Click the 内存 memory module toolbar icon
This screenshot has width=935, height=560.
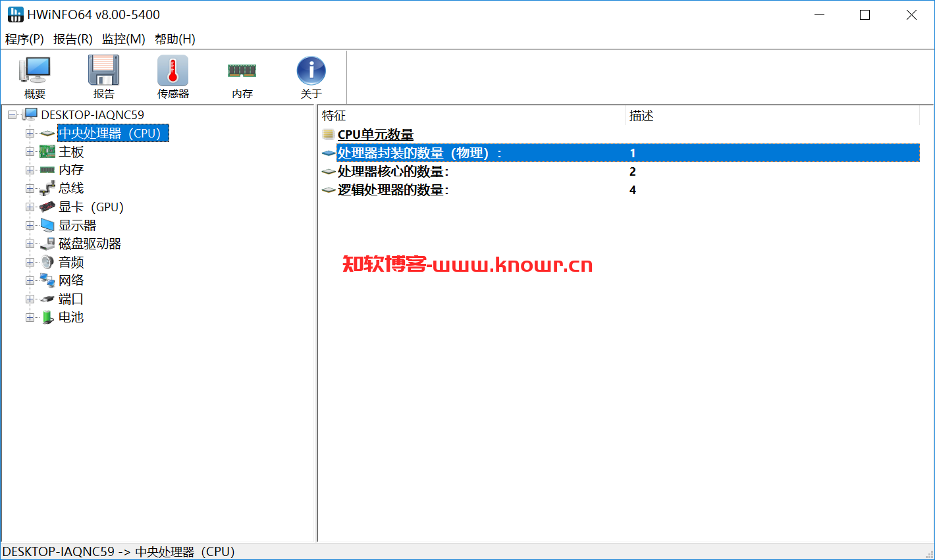[x=242, y=70]
